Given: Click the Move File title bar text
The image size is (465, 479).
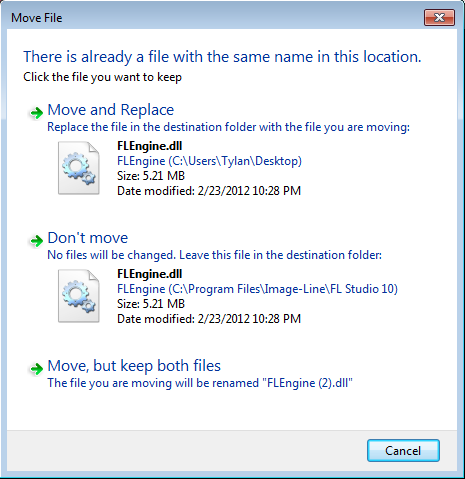Looking at the screenshot, I should [x=37, y=18].
